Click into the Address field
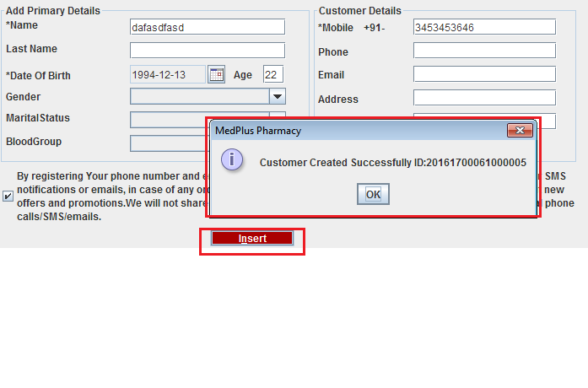Image resolution: width=588 pixels, height=388 pixels. pos(484,98)
